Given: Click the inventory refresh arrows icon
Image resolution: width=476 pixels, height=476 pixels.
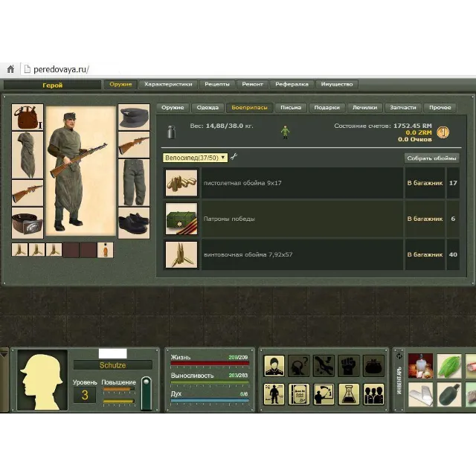Looking at the screenshot, I should tap(399, 356).
